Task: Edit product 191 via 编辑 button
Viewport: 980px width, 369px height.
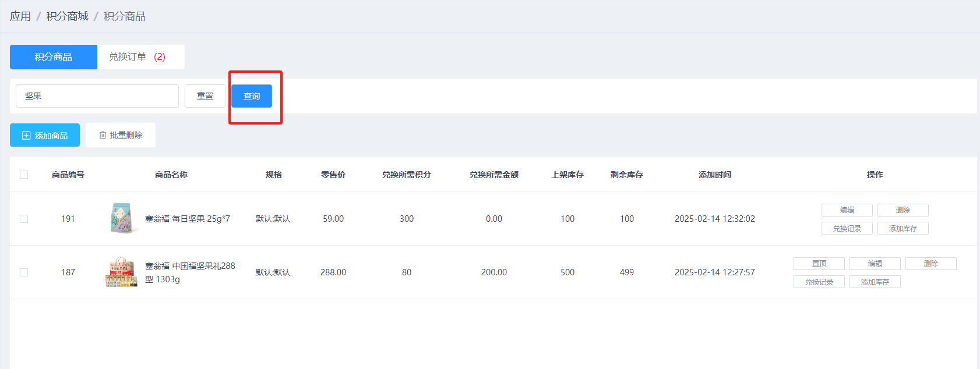Action: [x=847, y=210]
